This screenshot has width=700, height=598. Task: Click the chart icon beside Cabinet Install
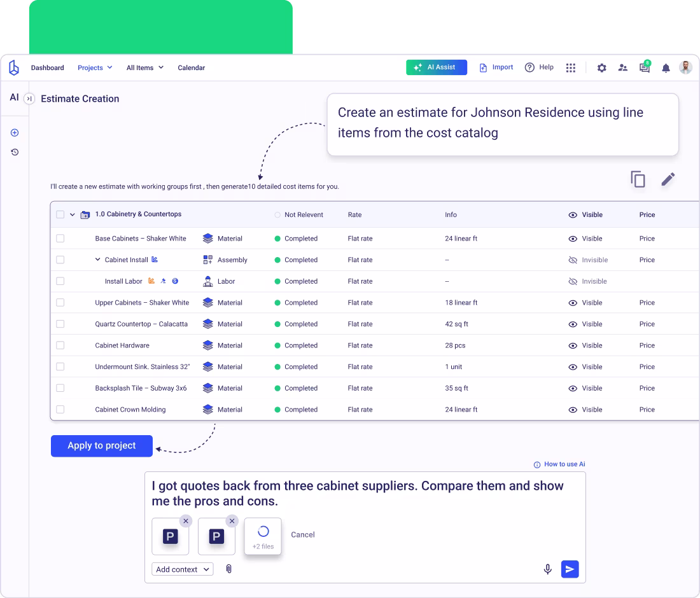(x=155, y=260)
